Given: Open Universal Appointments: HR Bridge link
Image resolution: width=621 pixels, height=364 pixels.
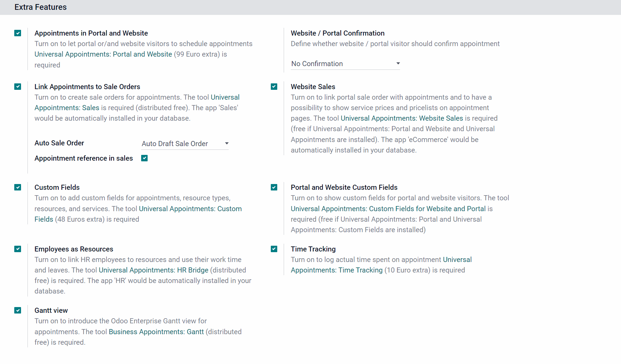Looking at the screenshot, I should pyautogui.click(x=153, y=270).
